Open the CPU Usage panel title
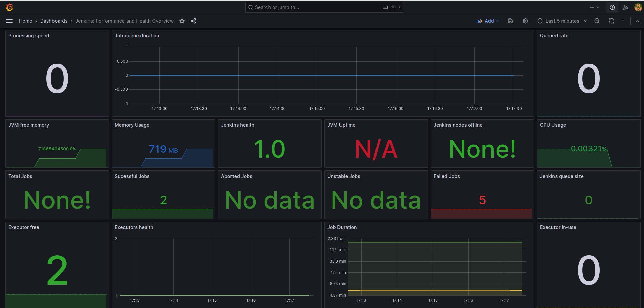 [x=553, y=125]
